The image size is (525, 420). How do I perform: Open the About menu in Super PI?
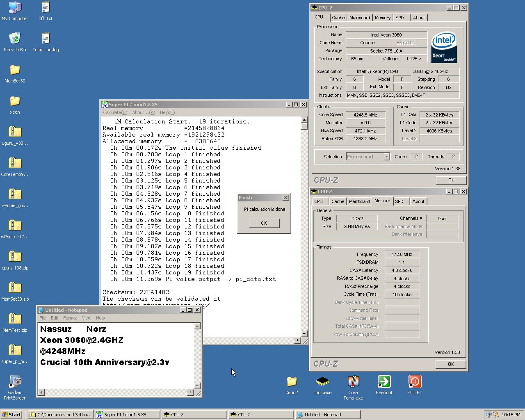click(x=144, y=112)
